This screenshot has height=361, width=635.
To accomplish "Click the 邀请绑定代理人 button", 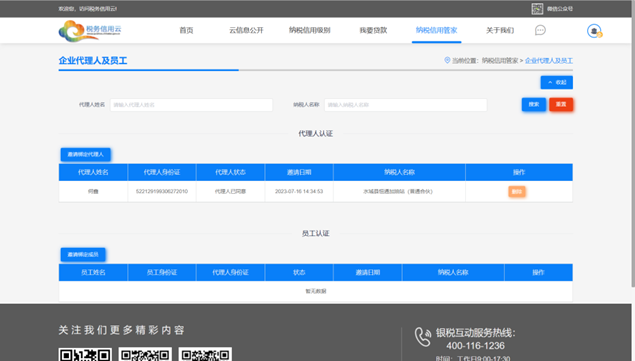I will click(x=85, y=154).
